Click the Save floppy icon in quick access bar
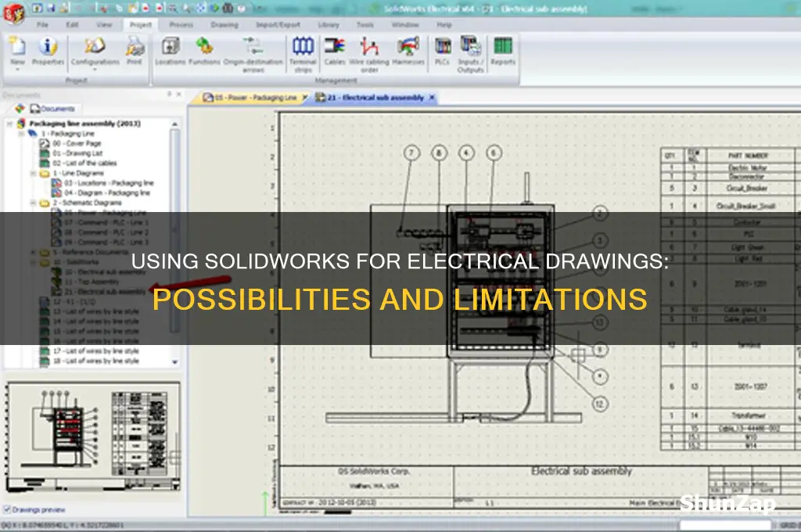 point(52,8)
